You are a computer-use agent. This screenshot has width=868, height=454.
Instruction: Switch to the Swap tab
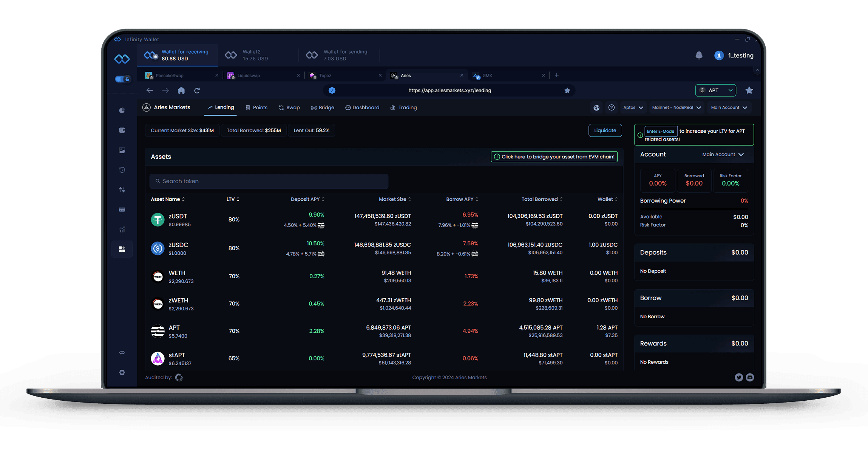[x=289, y=108]
